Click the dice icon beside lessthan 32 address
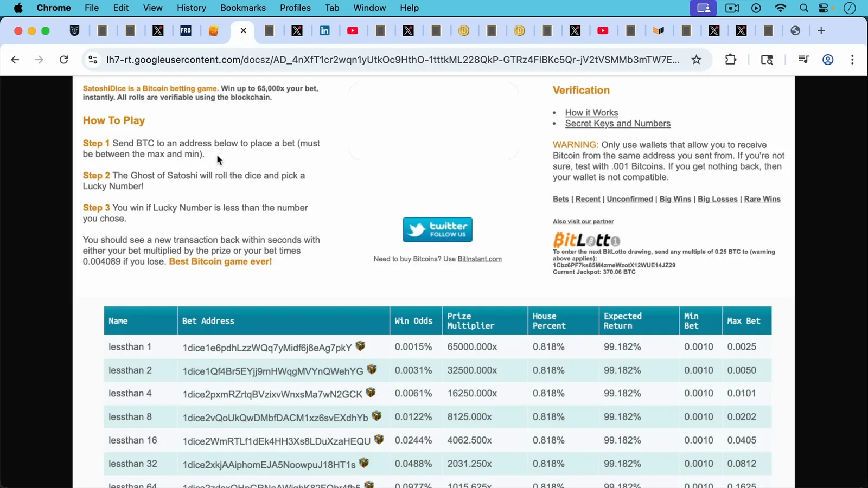This screenshot has height=488, width=868. coord(364,463)
